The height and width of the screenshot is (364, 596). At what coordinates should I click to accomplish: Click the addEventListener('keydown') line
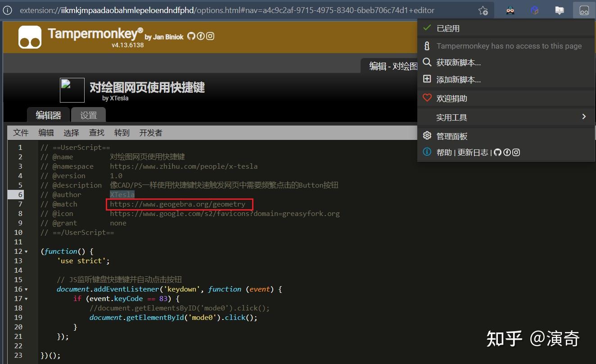tap(169, 289)
